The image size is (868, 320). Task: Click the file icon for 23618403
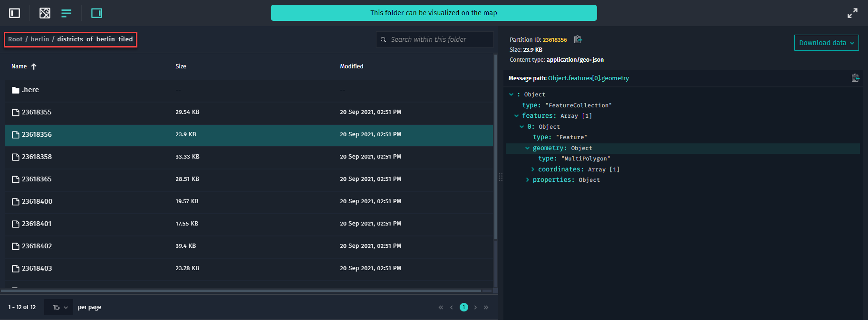point(16,268)
